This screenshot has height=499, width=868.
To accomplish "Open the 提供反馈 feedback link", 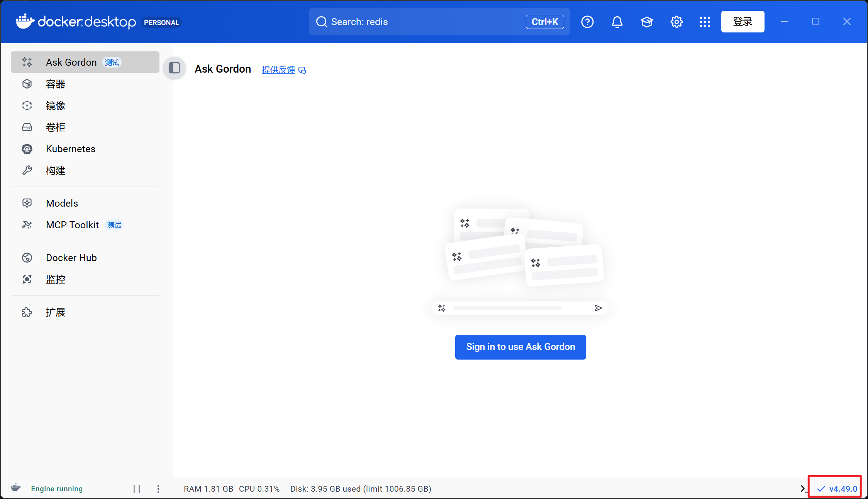I will [278, 70].
